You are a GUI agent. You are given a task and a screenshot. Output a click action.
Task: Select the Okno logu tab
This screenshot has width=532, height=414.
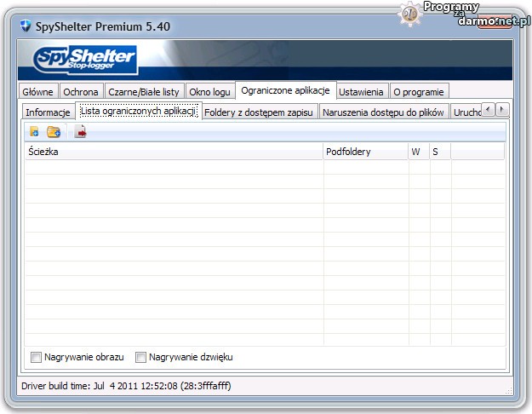pos(209,92)
